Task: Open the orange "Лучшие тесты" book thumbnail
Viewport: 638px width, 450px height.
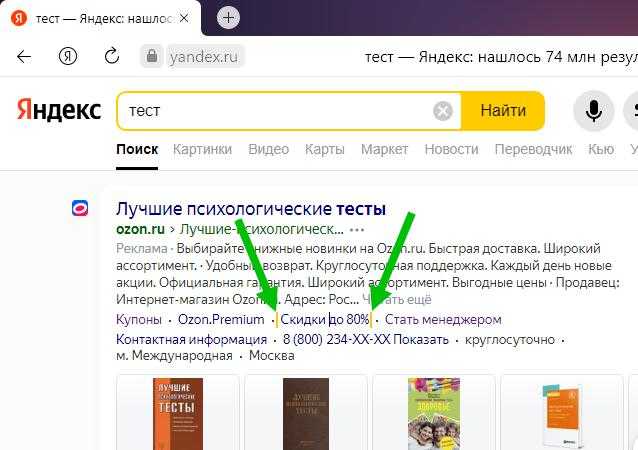Action: pos(177,413)
